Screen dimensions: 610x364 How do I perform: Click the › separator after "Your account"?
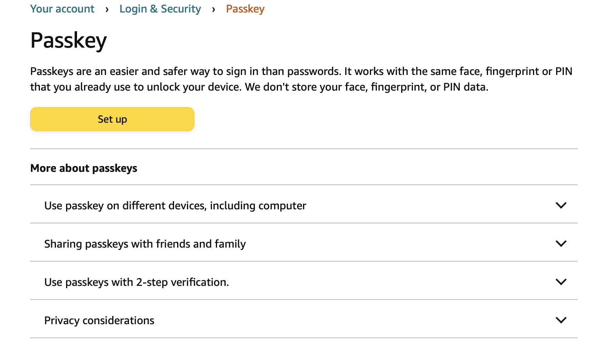click(107, 9)
